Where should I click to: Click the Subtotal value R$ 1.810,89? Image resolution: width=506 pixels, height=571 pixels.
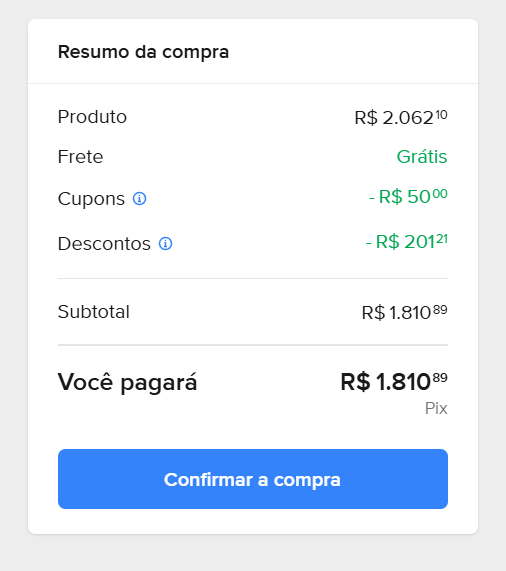pos(404,312)
